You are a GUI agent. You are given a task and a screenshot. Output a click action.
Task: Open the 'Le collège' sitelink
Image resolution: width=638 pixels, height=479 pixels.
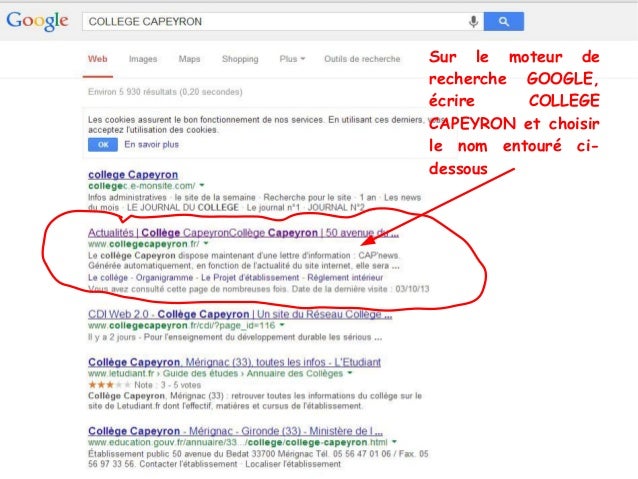tap(108, 278)
